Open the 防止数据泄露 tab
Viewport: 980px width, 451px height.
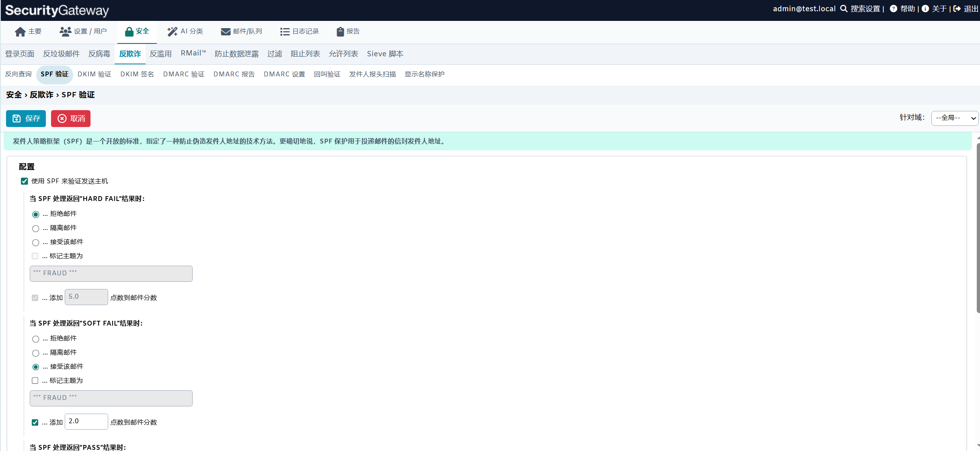[237, 54]
